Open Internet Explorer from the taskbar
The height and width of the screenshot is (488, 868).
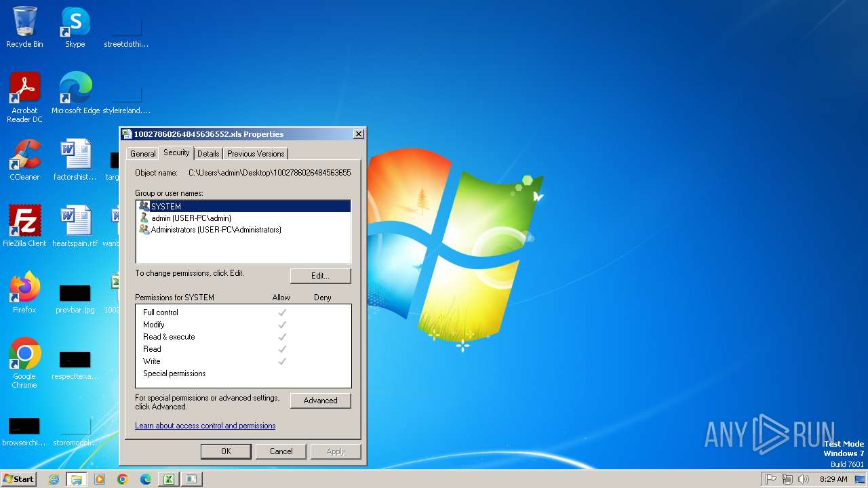(54, 479)
